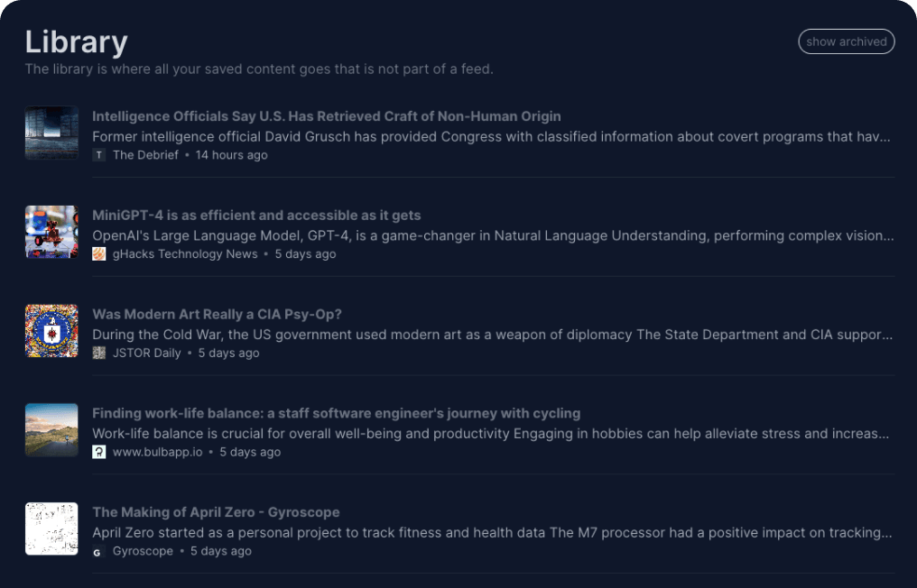Click the JSTOR Daily source name
Viewport: 917px width, 588px height.
coord(147,354)
